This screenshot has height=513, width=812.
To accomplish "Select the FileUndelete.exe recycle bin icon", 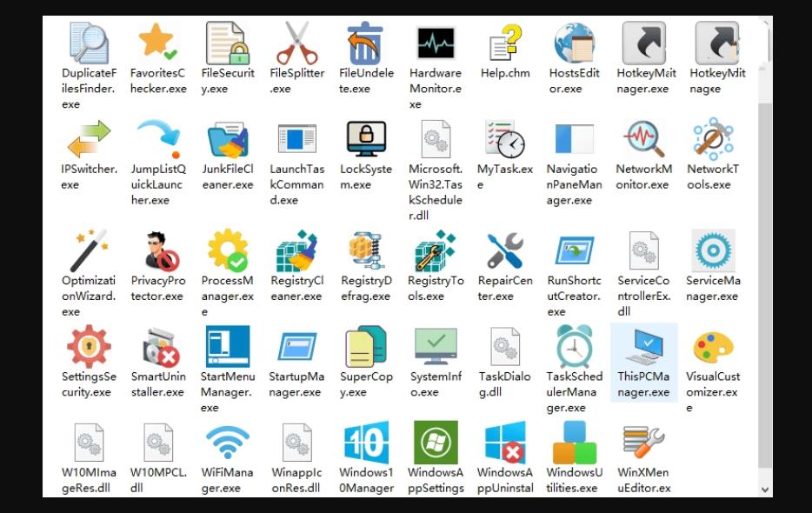I will pos(366,43).
